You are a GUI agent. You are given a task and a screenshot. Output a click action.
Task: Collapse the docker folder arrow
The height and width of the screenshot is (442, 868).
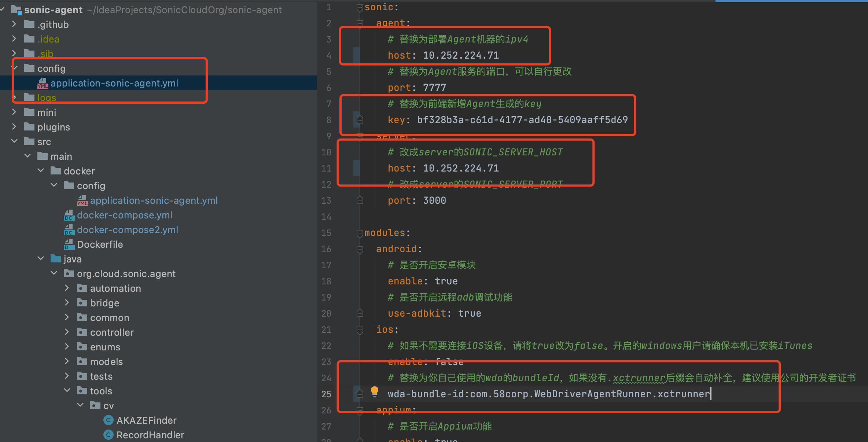[x=41, y=171]
